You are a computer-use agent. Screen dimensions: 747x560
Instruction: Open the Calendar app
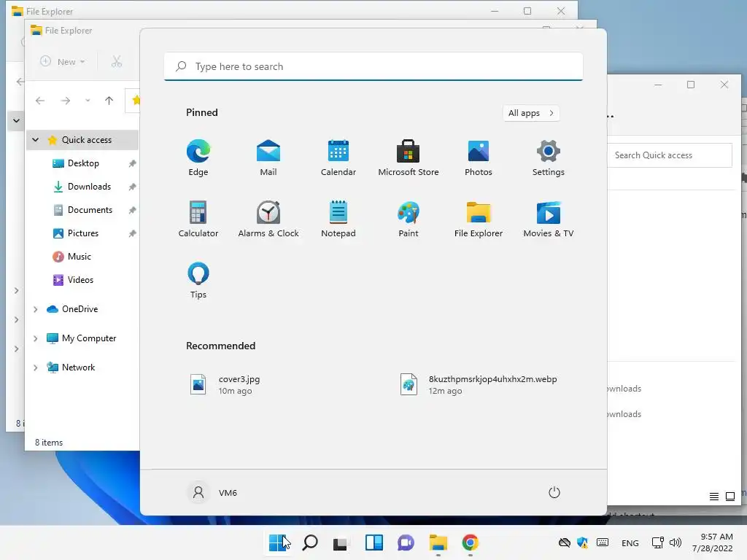tap(338, 158)
